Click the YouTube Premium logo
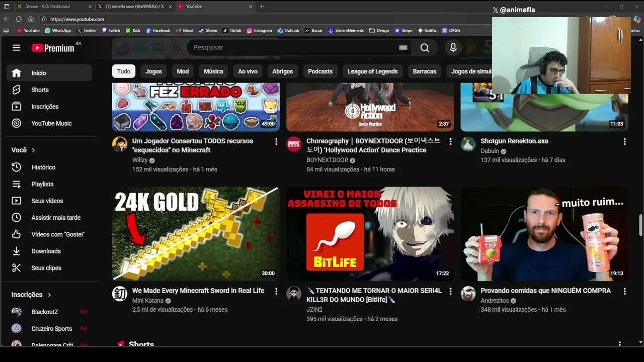Screen dimensions: 644x362 53,48
